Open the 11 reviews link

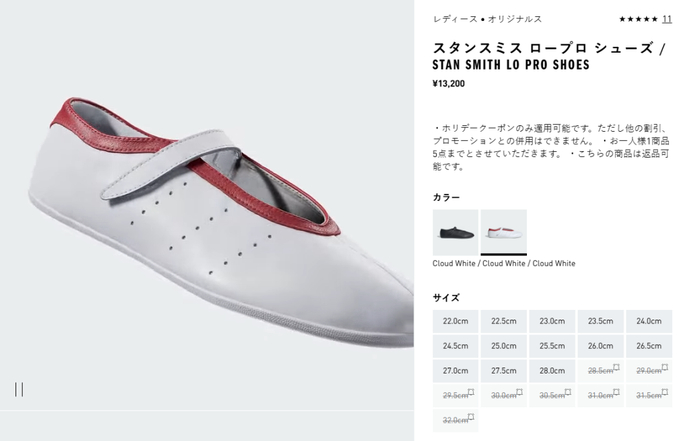[667, 19]
